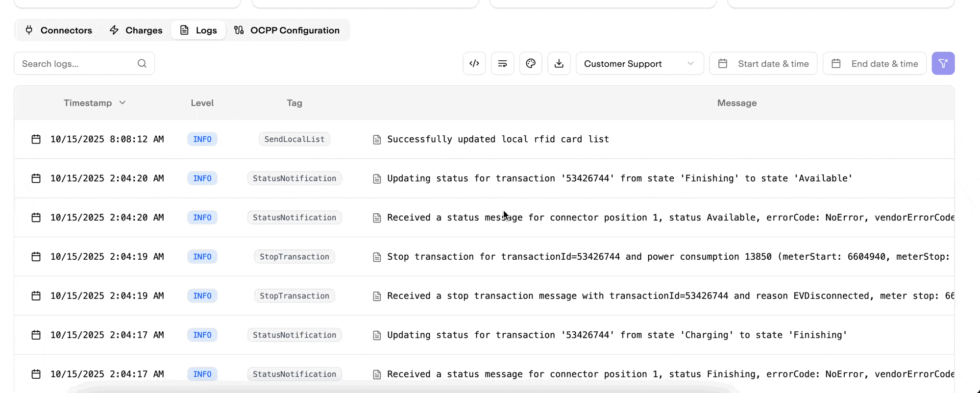Open the End date & time picker

(x=874, y=64)
